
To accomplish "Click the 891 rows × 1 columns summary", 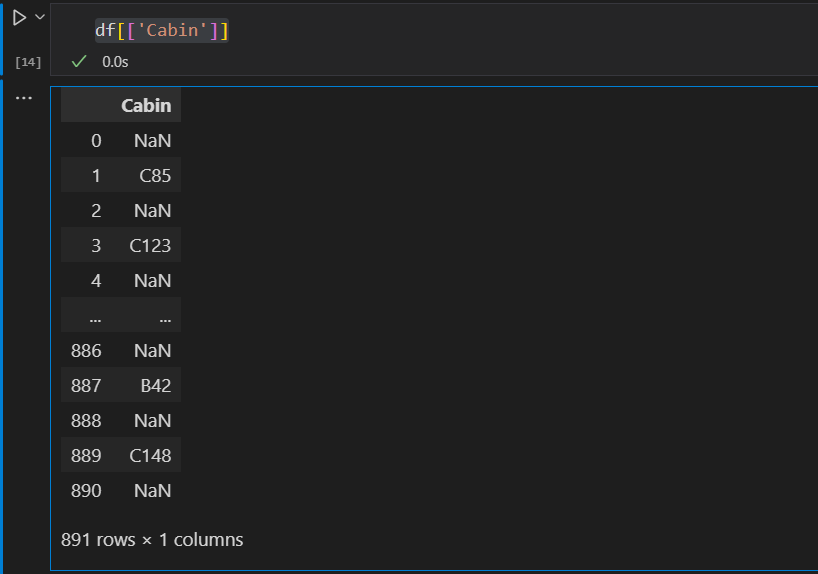I will (x=152, y=540).
